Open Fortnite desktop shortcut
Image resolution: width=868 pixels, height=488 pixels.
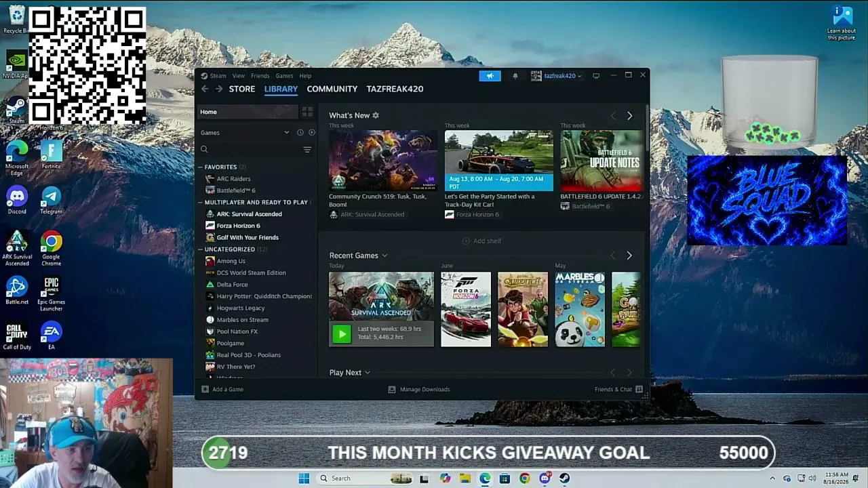pyautogui.click(x=51, y=155)
